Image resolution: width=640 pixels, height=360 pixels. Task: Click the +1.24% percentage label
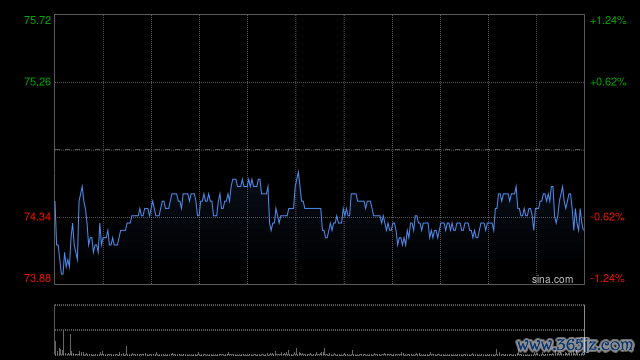click(608, 20)
